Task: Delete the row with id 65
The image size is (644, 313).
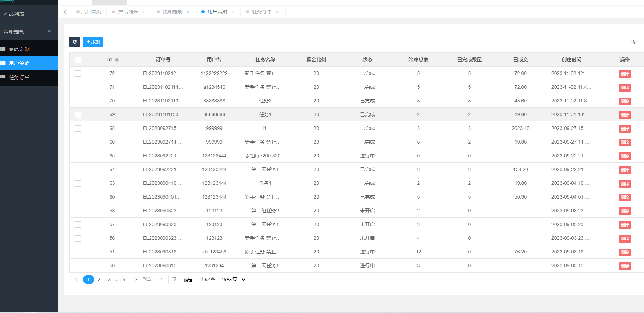Action: 625,156
